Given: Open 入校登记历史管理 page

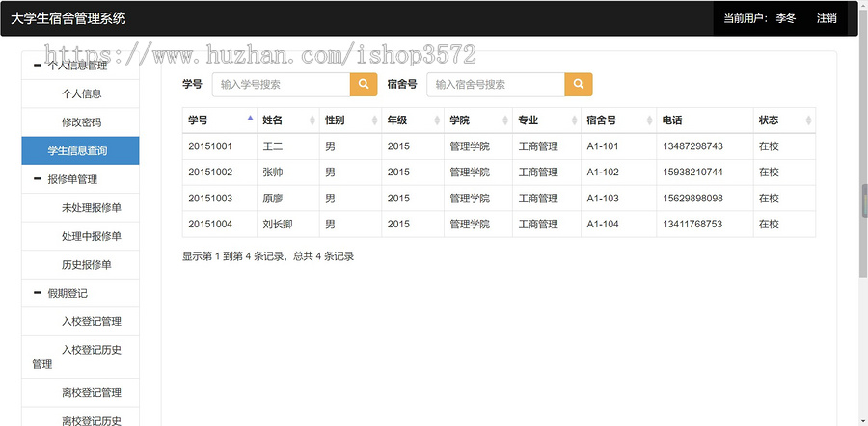Looking at the screenshot, I should click(81, 357).
